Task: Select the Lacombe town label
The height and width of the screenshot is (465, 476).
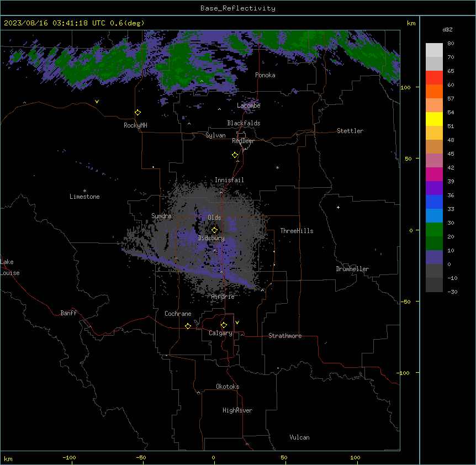Action: pos(248,105)
